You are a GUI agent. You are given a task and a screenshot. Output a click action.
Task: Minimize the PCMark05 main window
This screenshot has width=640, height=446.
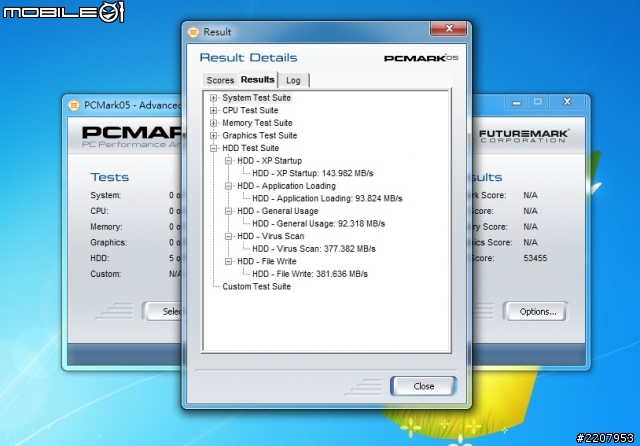coord(516,102)
